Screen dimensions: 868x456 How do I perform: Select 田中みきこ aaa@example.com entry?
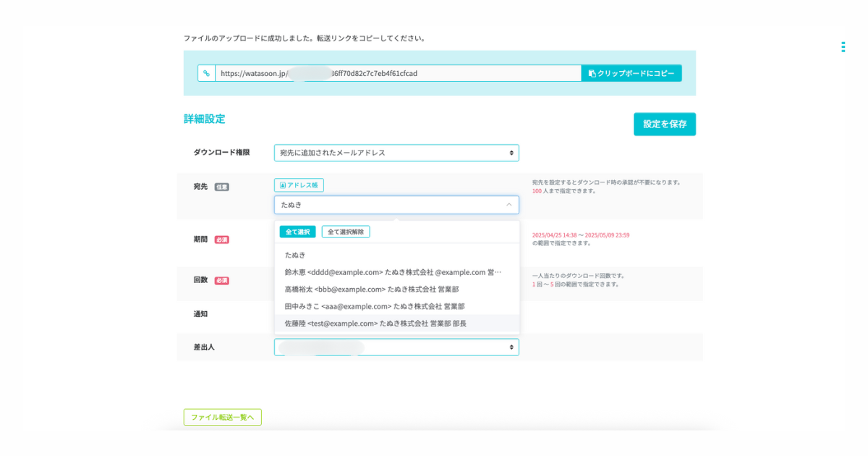(x=396, y=306)
